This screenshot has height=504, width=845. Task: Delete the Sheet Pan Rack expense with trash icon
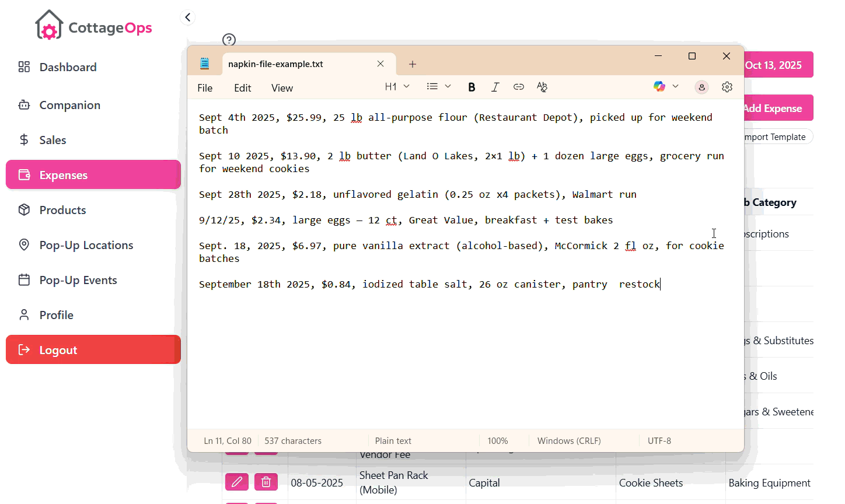pyautogui.click(x=266, y=482)
